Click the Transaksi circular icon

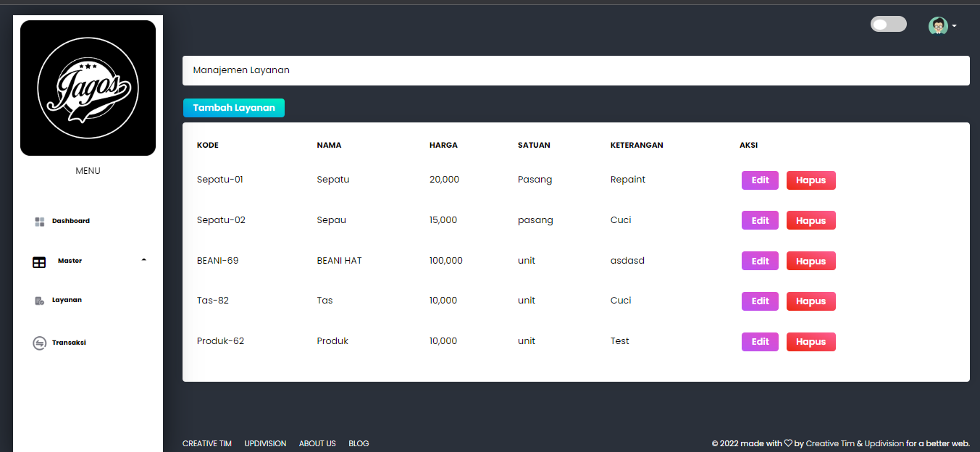(40, 343)
